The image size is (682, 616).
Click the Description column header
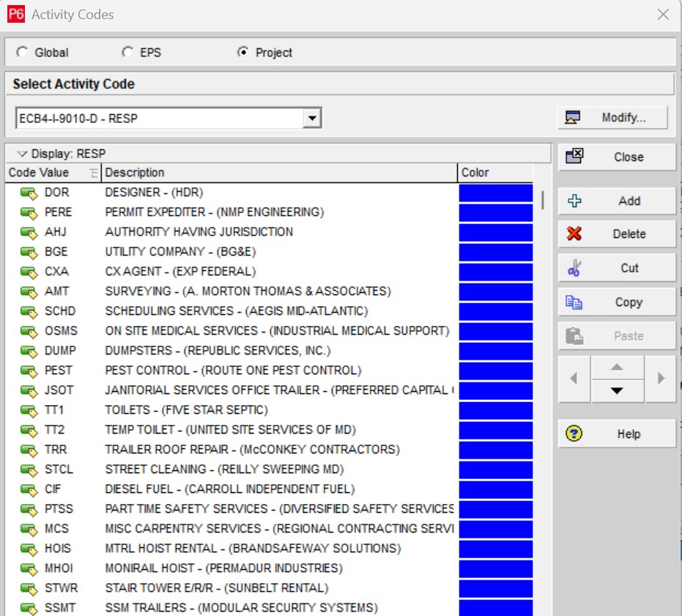point(278,173)
